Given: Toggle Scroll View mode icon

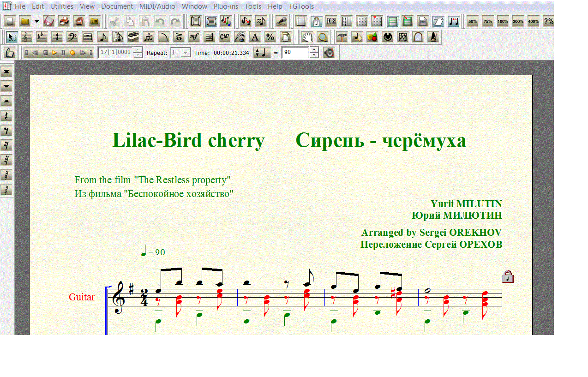Looking at the screenshot, I should pos(196,21).
